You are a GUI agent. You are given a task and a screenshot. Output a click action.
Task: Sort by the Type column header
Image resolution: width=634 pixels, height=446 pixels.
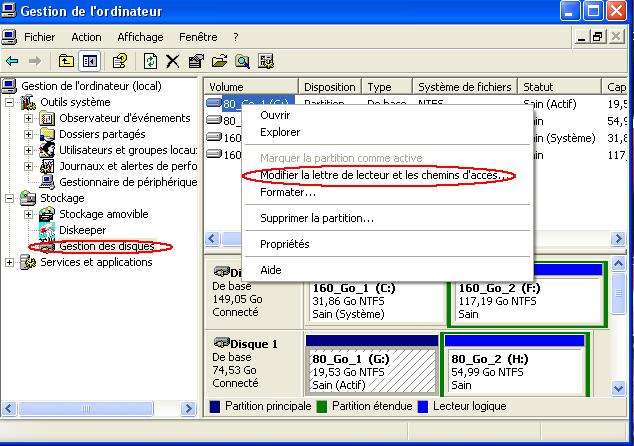pos(387,87)
